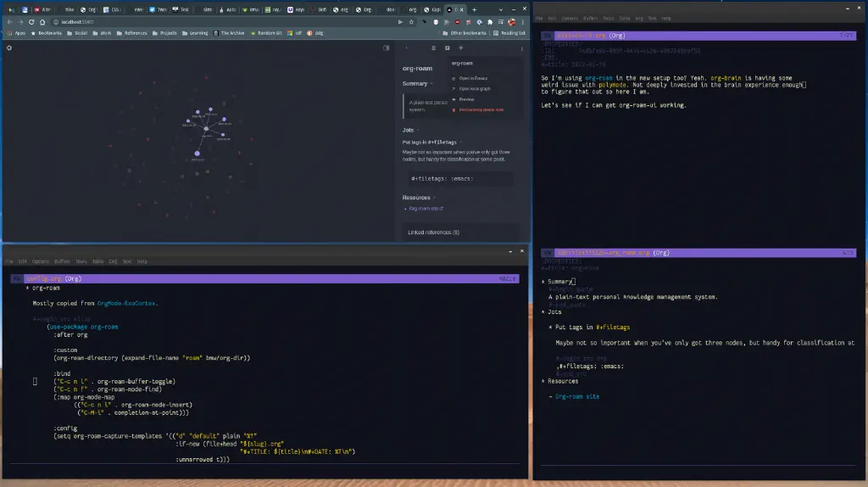The width and height of the screenshot is (868, 487).
Task: Switch to the CSS browser tab
Action: click(x=112, y=9)
